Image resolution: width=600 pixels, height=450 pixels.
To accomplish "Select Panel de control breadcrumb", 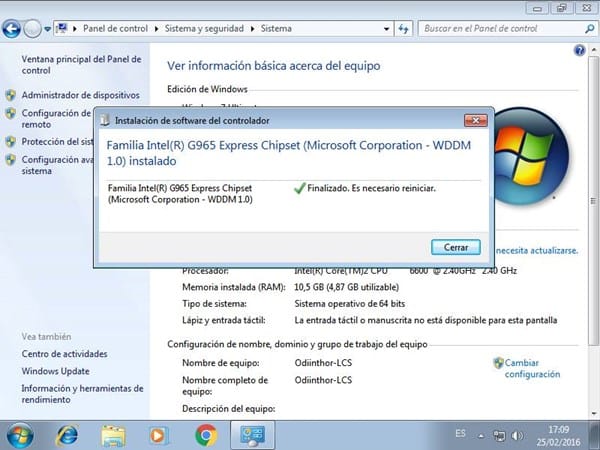I will click(x=115, y=29).
